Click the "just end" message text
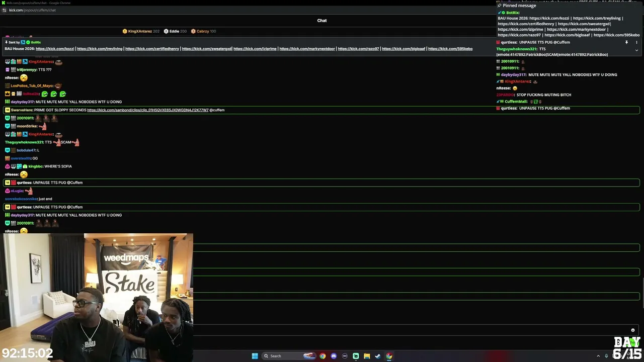This screenshot has width=644, height=362. pyautogui.click(x=45, y=199)
